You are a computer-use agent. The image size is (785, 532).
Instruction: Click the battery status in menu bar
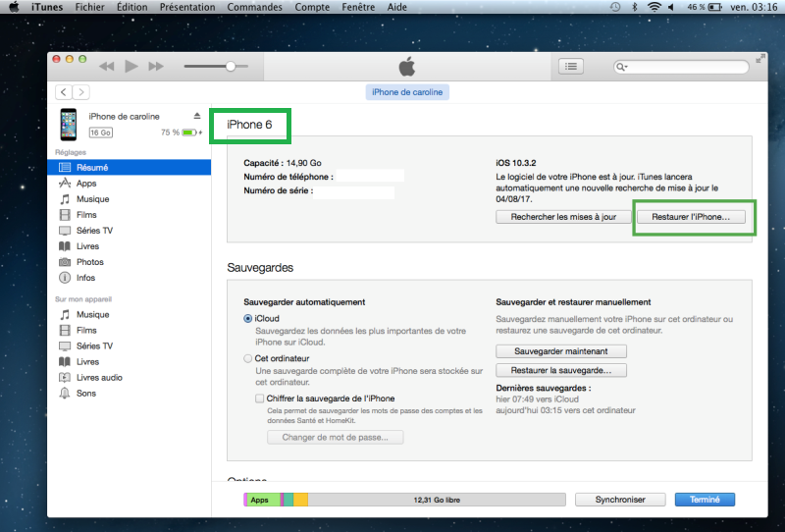pos(705,7)
